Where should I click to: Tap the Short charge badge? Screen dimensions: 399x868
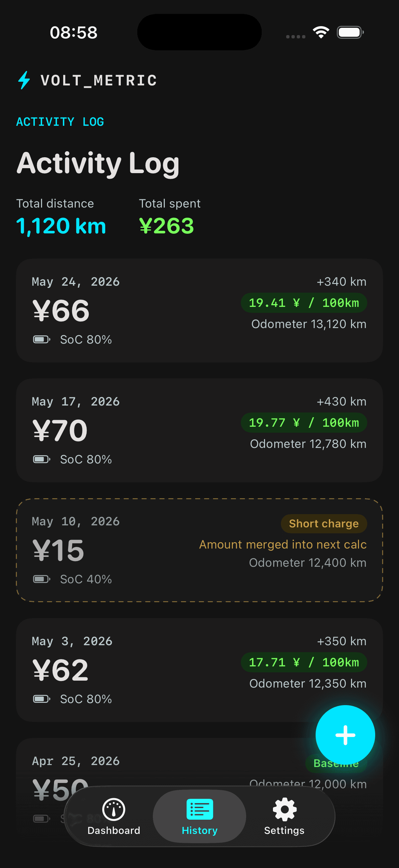324,523
